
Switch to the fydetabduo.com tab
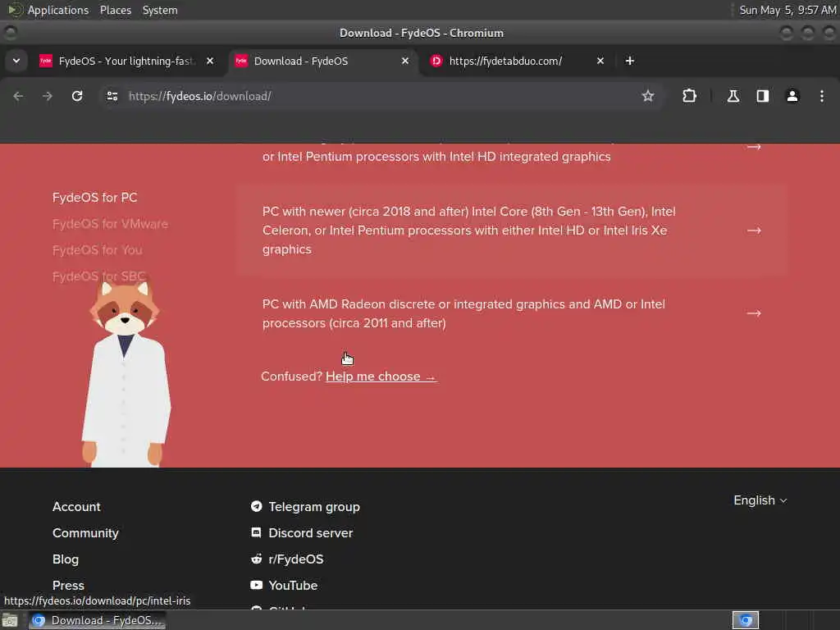click(518, 61)
